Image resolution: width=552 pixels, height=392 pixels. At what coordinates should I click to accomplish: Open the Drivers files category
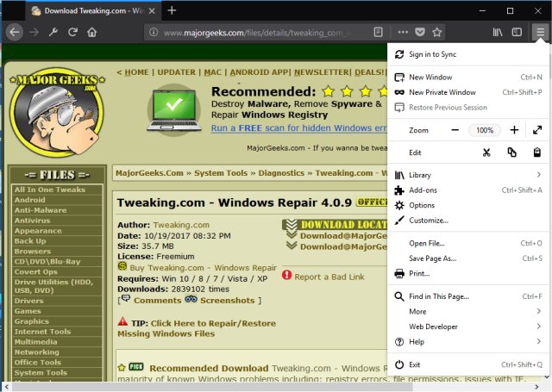pyautogui.click(x=28, y=301)
